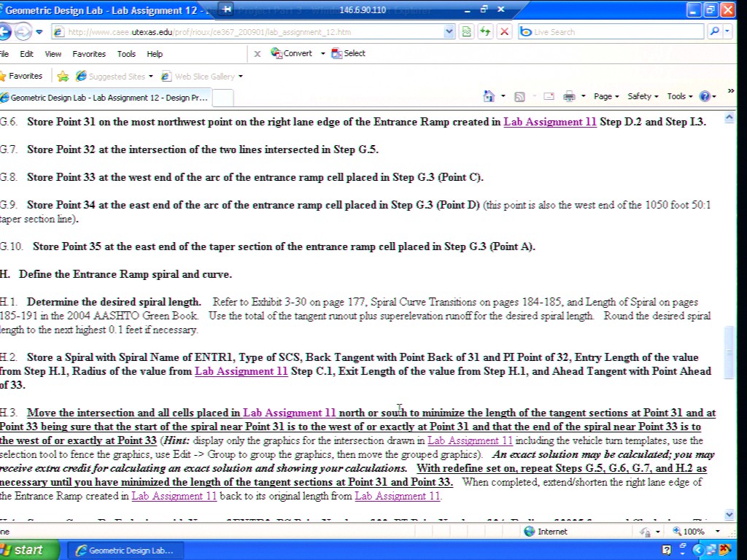Click the URL address bar field
The height and width of the screenshot is (560, 747).
click(x=248, y=32)
